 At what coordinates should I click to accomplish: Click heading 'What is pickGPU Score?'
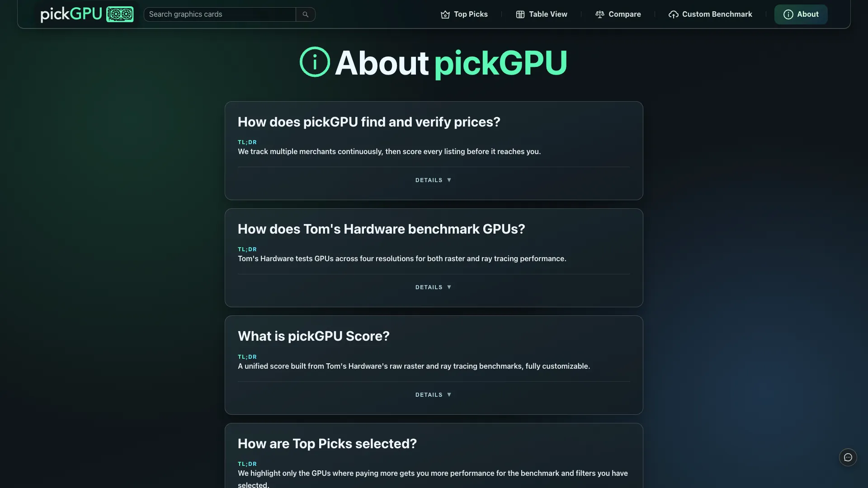click(x=314, y=336)
